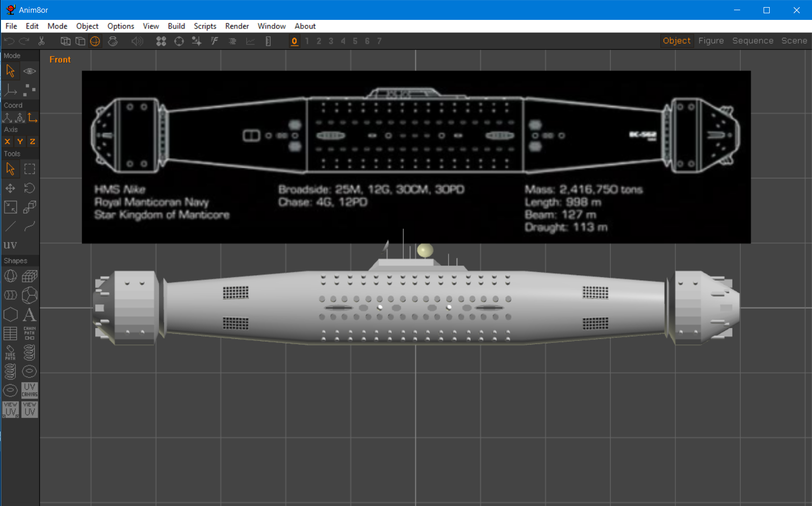Open the View menu
This screenshot has height=506, width=812.
coord(151,26)
